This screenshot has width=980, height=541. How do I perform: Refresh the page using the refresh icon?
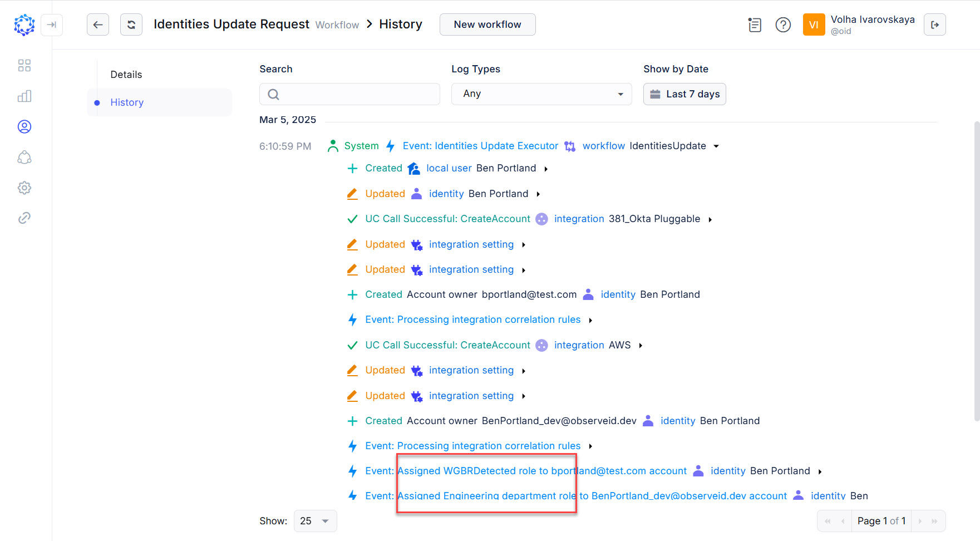pyautogui.click(x=131, y=24)
